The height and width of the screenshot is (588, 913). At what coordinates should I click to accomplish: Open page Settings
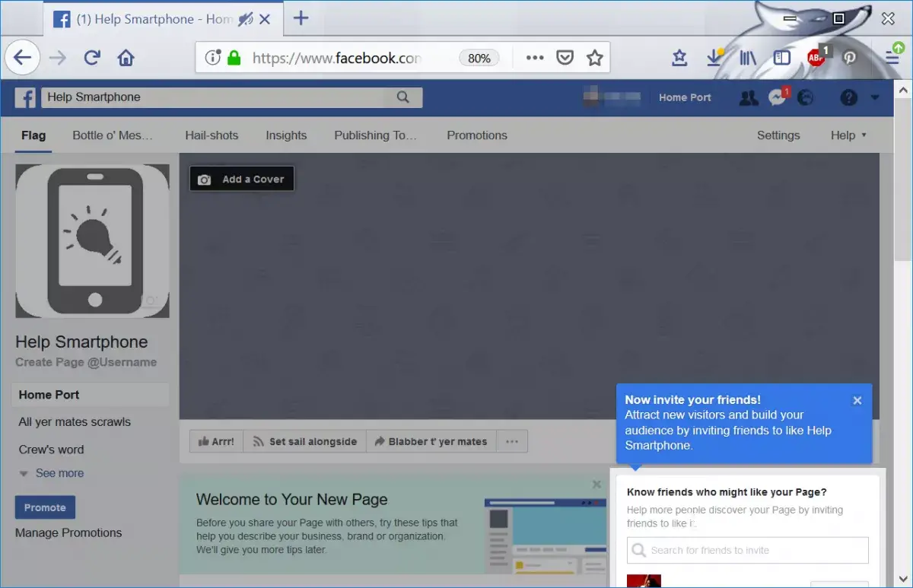tap(778, 135)
